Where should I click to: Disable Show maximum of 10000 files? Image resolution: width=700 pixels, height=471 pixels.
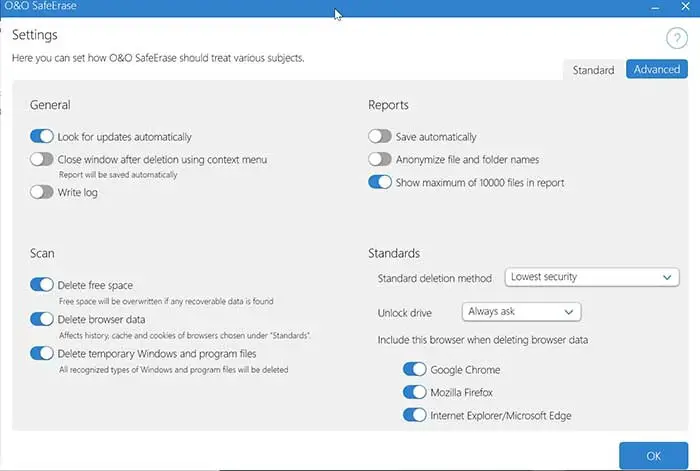click(380, 182)
